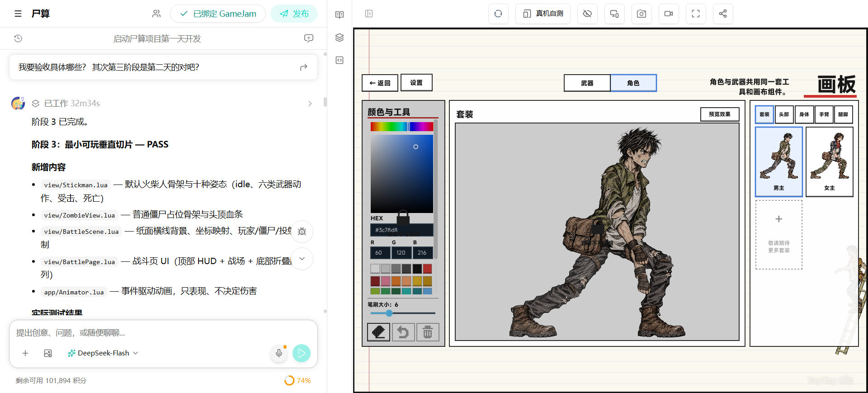Click the bug debug floating icon

pyautogui.click(x=302, y=232)
